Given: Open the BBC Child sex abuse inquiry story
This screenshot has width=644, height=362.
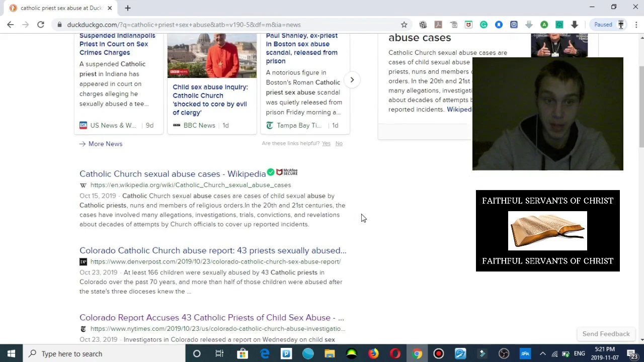Looking at the screenshot, I should click(210, 100).
